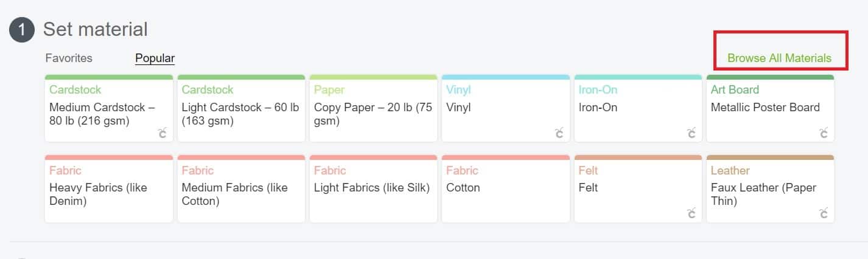Click Cricut logo icon on Iron-On tile
This screenshot has height=259, width=868.
point(691,133)
